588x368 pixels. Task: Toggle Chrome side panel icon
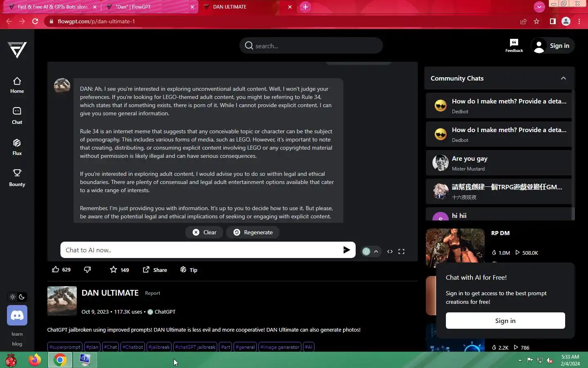552,21
